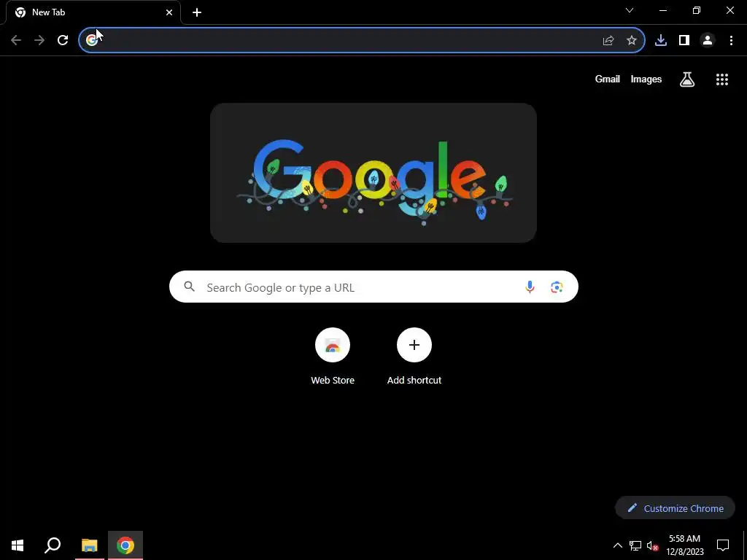Bookmark this tab with the star
Viewport: 747px width, 560px height.
632,41
